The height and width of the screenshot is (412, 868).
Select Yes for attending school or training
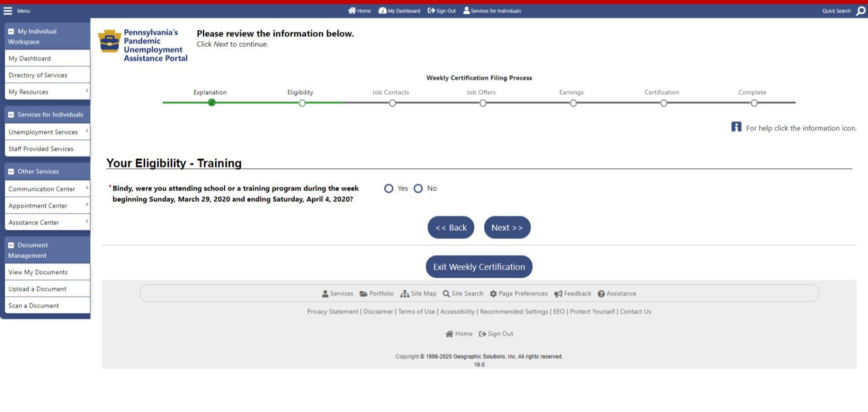coord(389,189)
